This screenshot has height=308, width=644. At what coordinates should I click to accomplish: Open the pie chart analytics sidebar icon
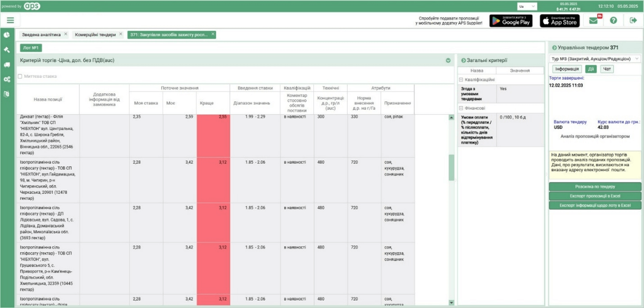click(x=7, y=35)
